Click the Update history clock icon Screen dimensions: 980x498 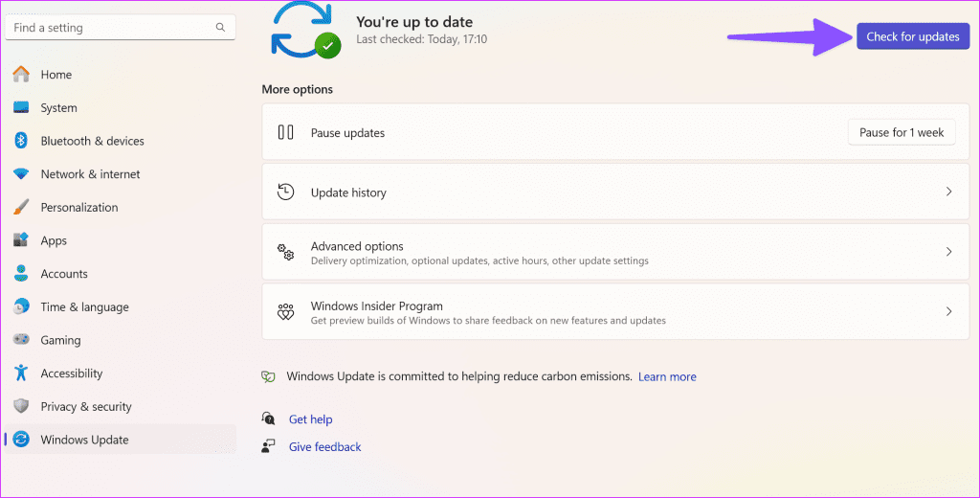[285, 192]
